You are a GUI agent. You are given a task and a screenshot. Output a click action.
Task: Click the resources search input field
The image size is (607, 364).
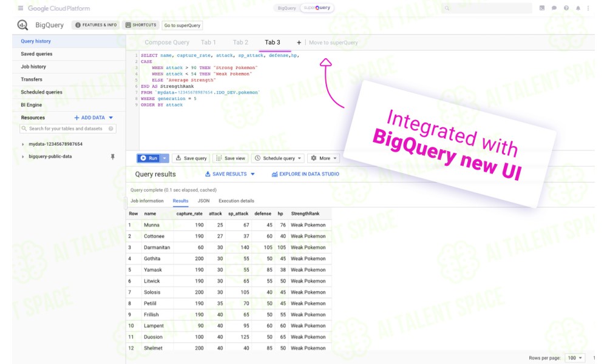click(x=68, y=129)
